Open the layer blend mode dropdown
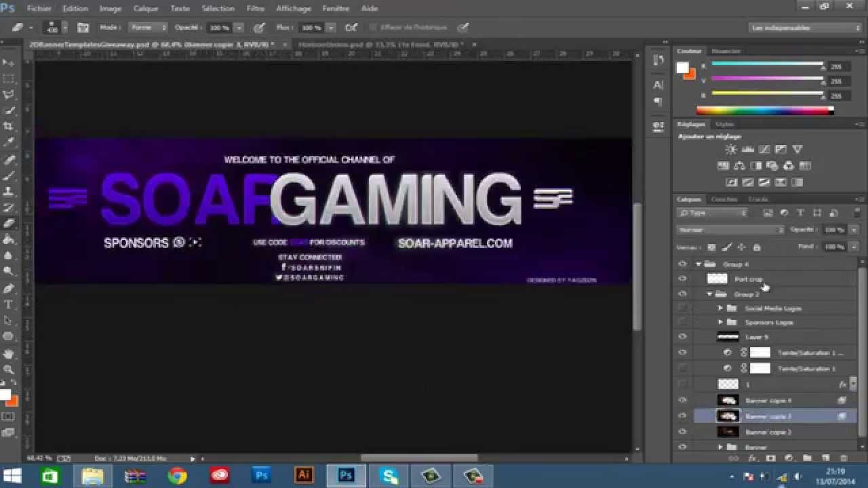Image resolution: width=868 pixels, height=488 pixels. (x=730, y=230)
